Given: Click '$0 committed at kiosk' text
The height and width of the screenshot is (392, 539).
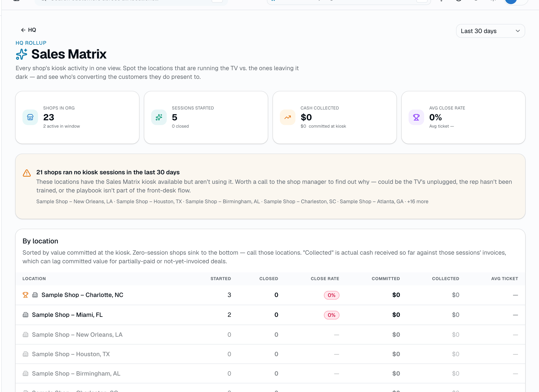Looking at the screenshot, I should click(323, 126).
